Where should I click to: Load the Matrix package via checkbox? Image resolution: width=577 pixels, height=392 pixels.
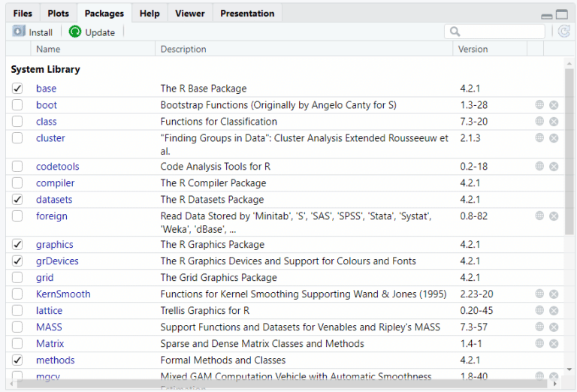point(17,344)
